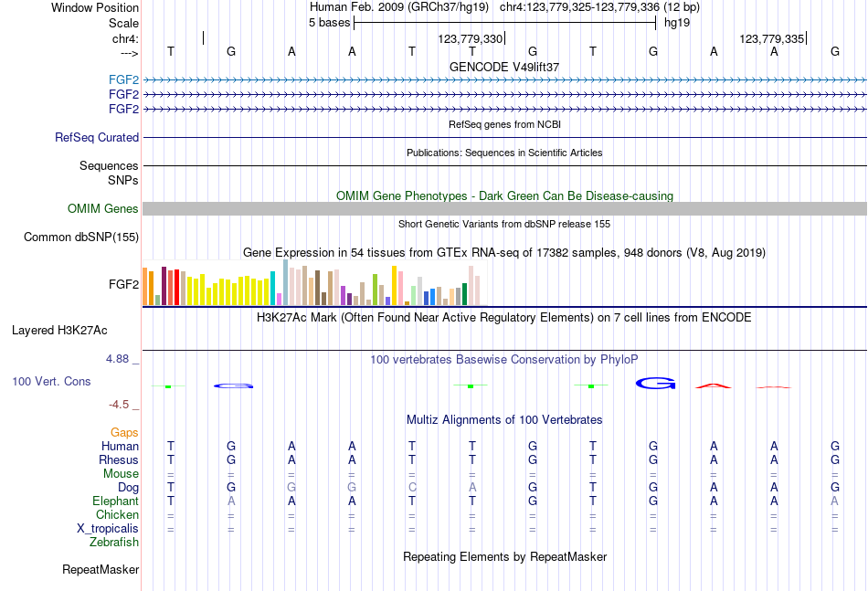
Task: Click the X_tropicalis alignment row label
Action: 108,529
